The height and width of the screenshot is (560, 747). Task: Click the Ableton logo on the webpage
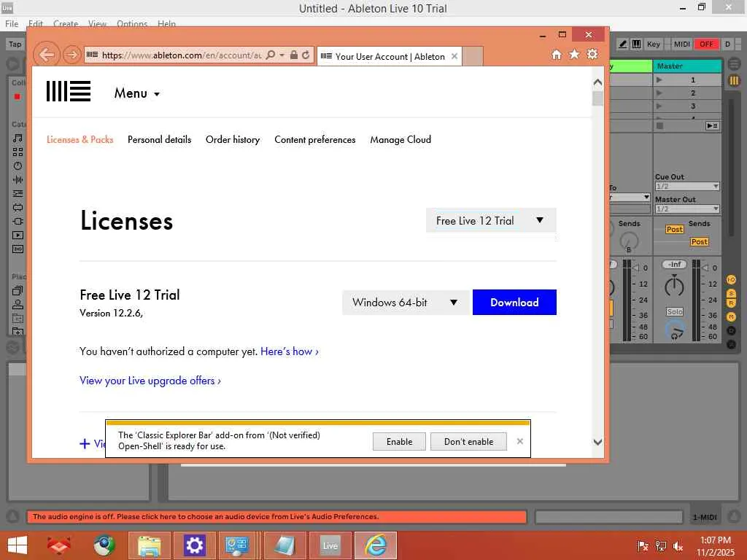click(x=69, y=91)
